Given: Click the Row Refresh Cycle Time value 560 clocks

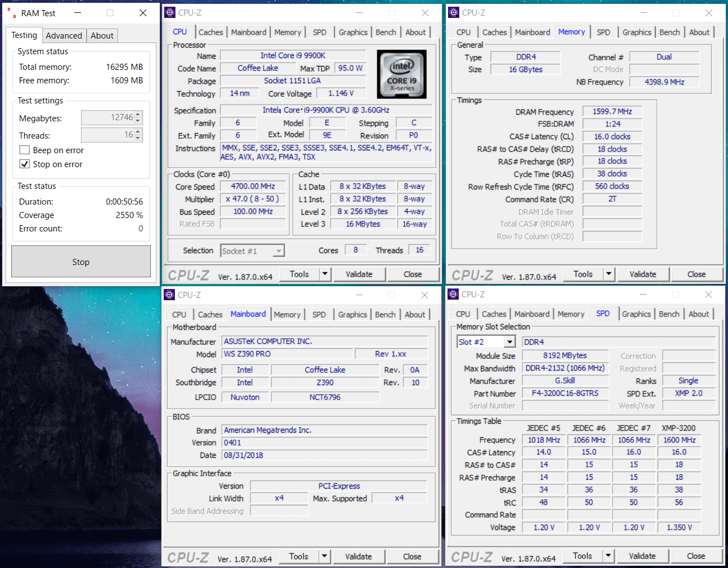Looking at the screenshot, I should [612, 186].
